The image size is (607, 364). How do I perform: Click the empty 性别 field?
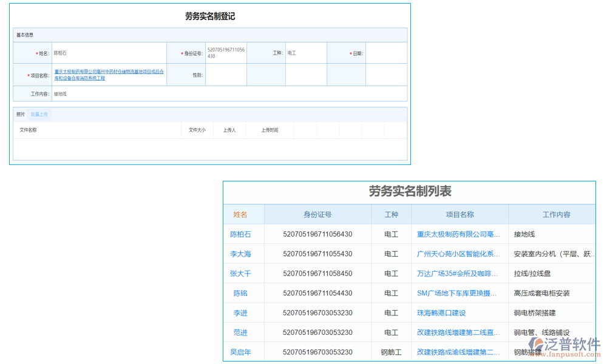(228, 73)
